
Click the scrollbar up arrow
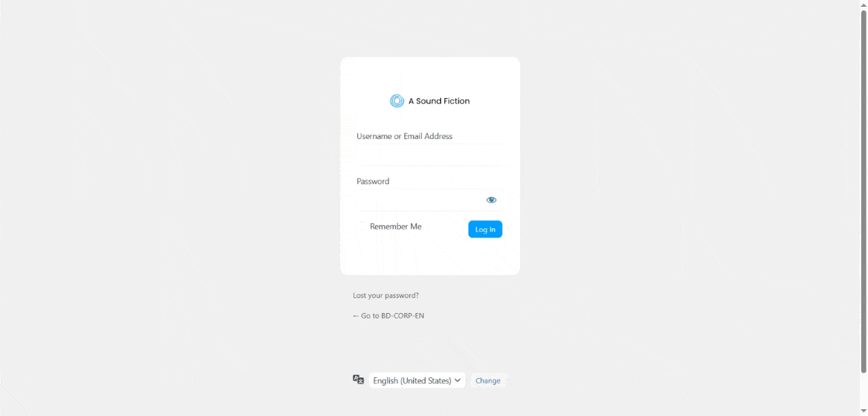click(863, 5)
